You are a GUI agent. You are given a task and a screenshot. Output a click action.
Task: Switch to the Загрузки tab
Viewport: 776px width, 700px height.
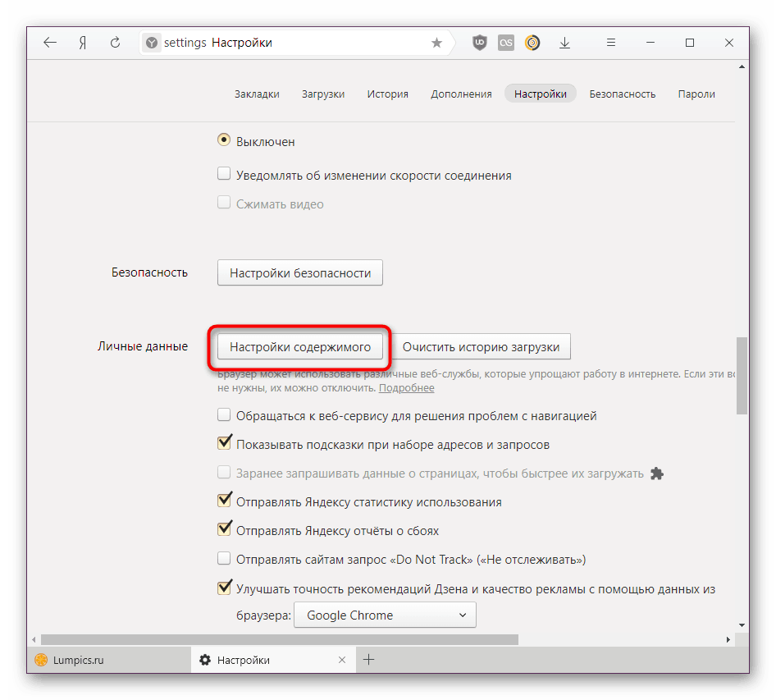pos(323,94)
